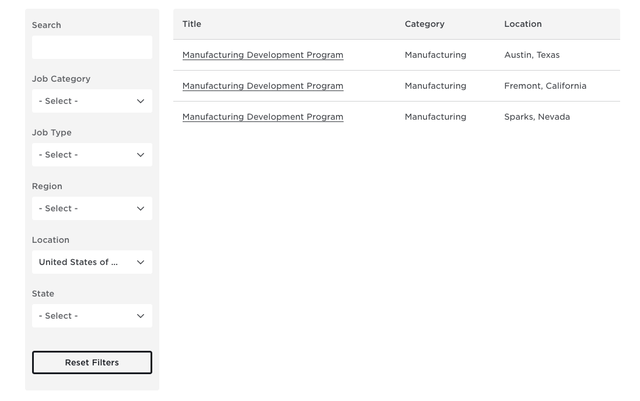The image size is (640, 401).
Task: Click the Location column header in the table
Action: (523, 24)
